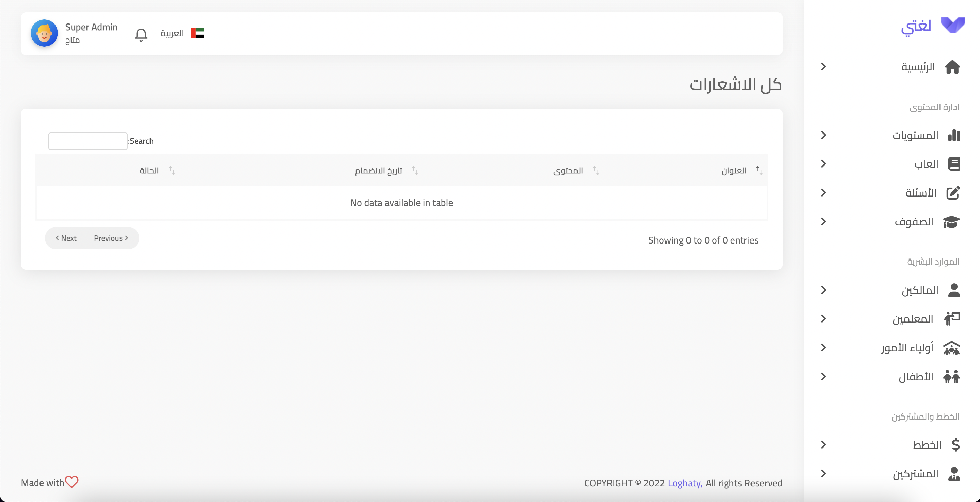Viewport: 980px width, 502px height.
Task: Click the children icon in sidebar
Action: coord(951,377)
